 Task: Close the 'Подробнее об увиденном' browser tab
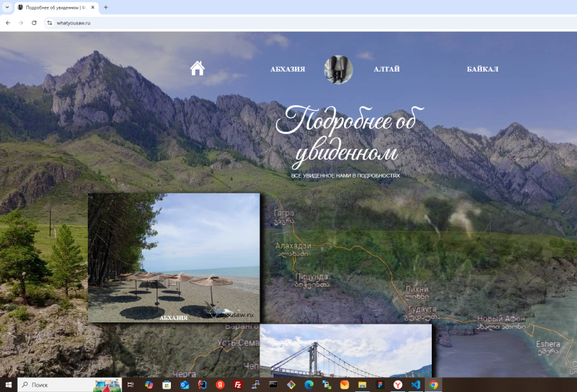pos(94,7)
